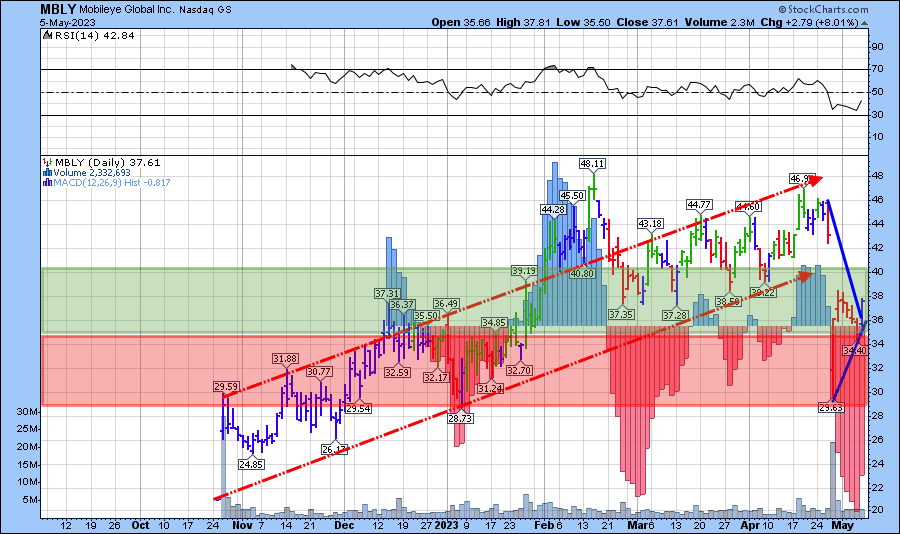Click the RSI(14) legend line icon
The image size is (900, 534).
(47, 36)
